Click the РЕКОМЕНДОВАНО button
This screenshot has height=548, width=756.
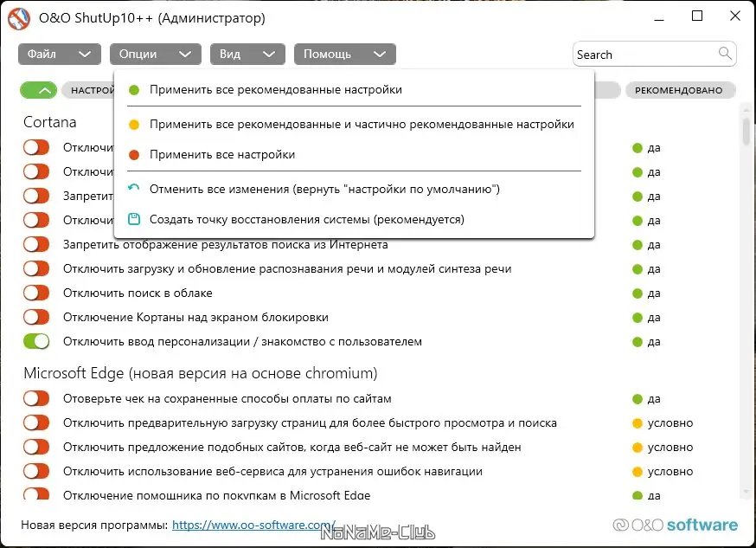[681, 89]
